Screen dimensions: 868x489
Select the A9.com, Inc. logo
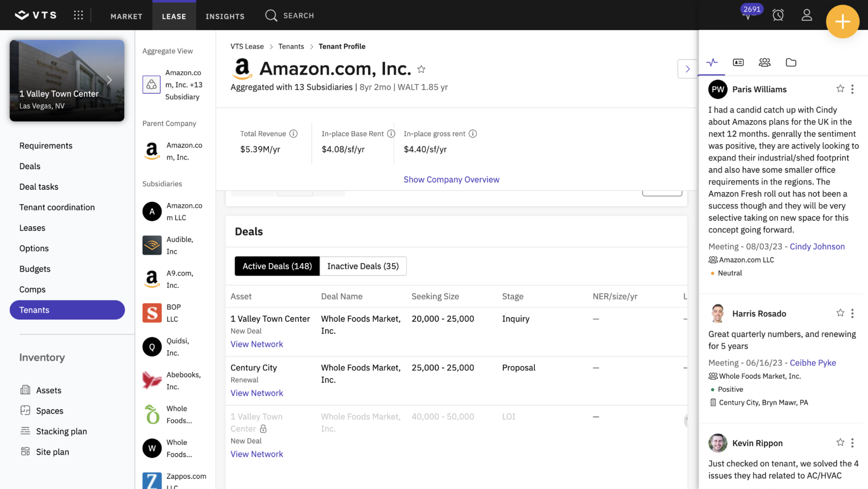[x=152, y=279]
